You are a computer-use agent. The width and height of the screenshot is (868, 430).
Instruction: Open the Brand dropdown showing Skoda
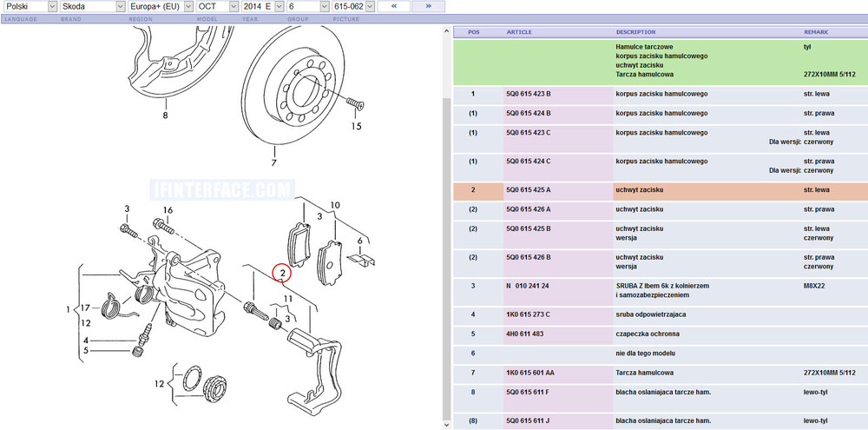(86, 6)
